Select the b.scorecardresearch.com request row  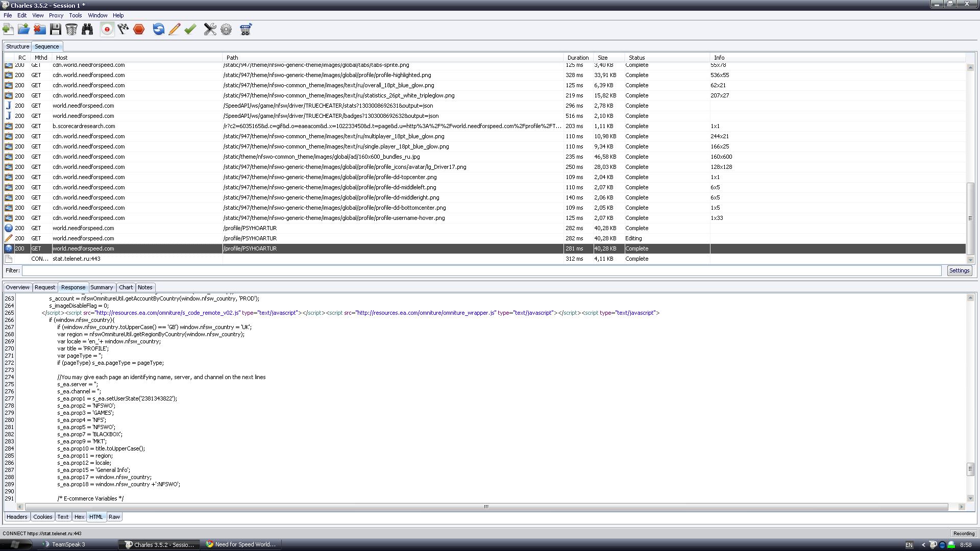click(x=485, y=126)
